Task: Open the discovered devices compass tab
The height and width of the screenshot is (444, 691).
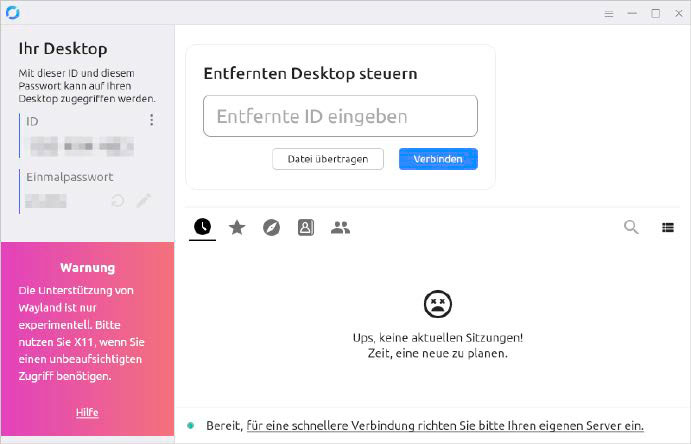Action: (x=271, y=228)
